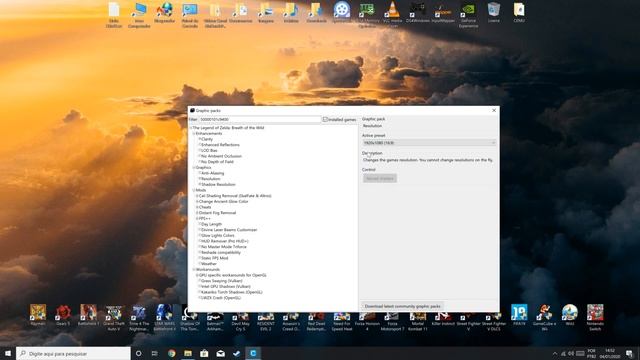Launch the Mortal Kombat 11 shortcut
The image size is (640, 360).
418,320
